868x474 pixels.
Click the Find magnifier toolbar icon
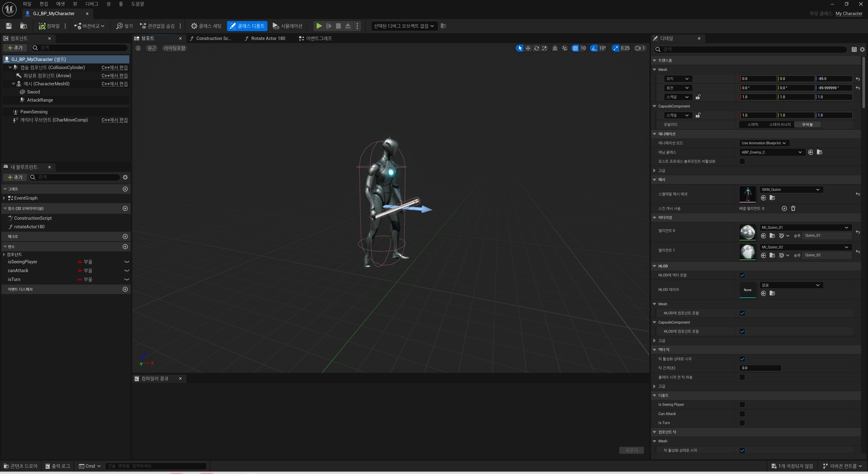(119, 26)
